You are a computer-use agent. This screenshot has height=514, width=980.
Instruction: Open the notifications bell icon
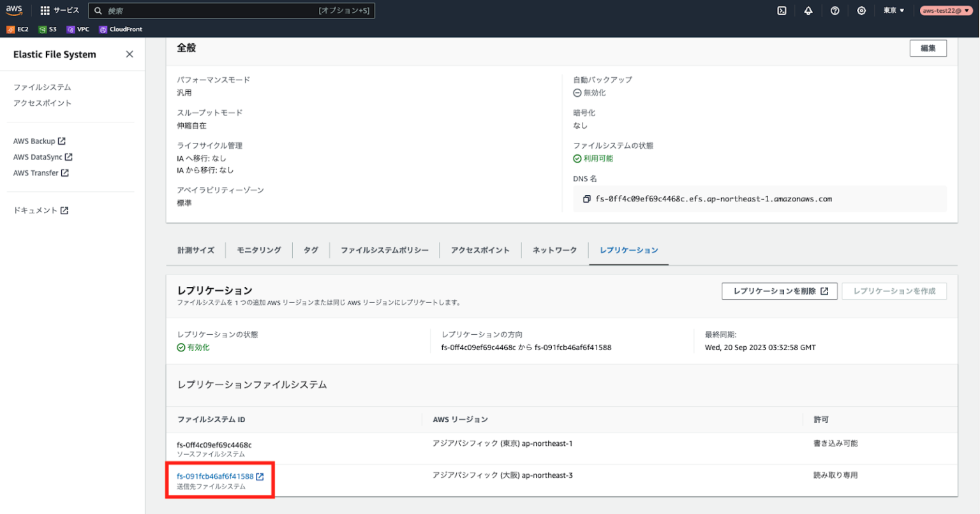(x=808, y=10)
